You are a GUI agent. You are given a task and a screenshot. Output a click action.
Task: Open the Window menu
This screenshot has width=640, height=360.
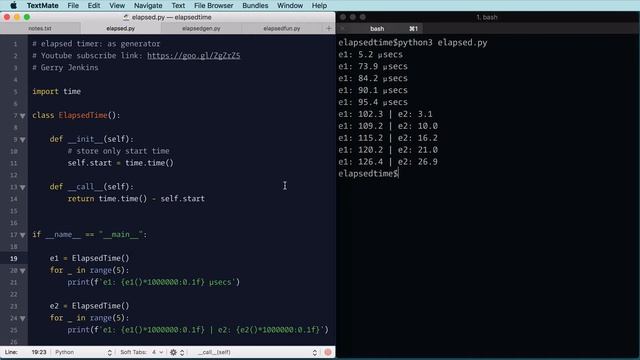pyautogui.click(x=290, y=5)
